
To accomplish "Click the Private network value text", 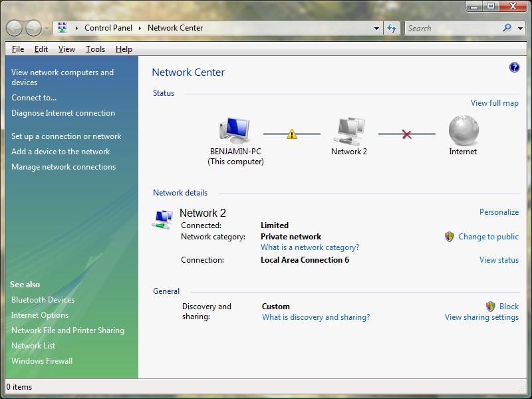I will (x=291, y=237).
